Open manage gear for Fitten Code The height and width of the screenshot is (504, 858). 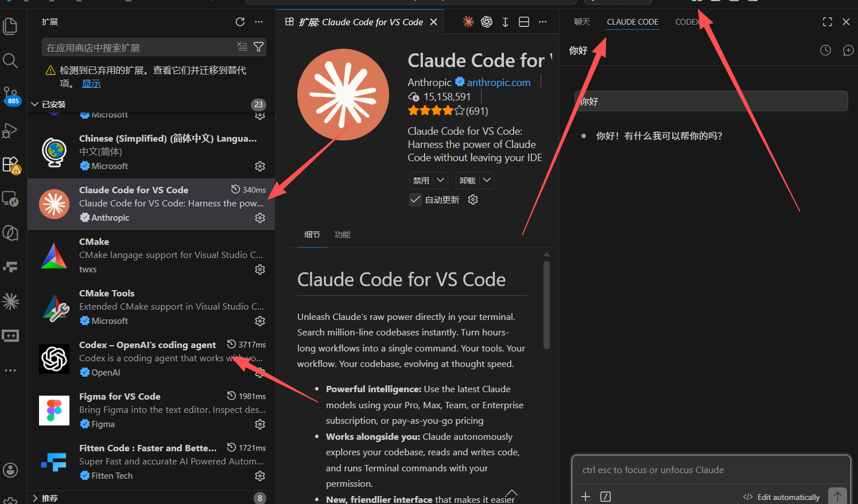[x=260, y=476]
